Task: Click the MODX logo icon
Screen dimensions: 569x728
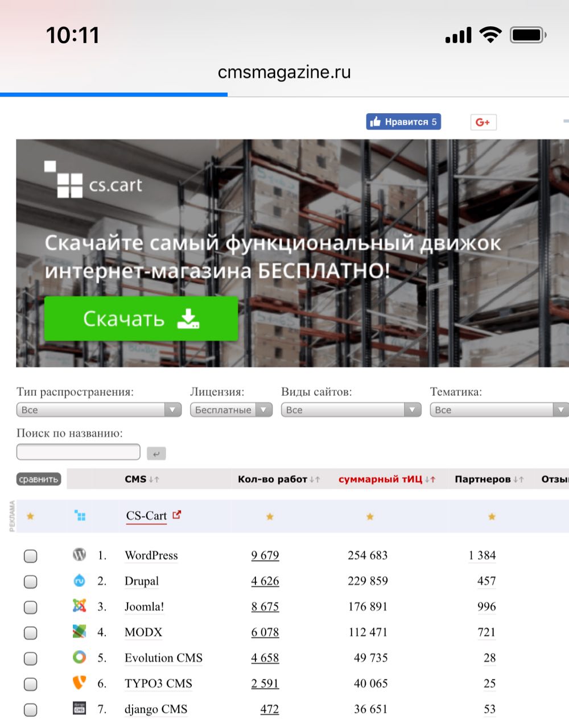Action: pos(80,631)
